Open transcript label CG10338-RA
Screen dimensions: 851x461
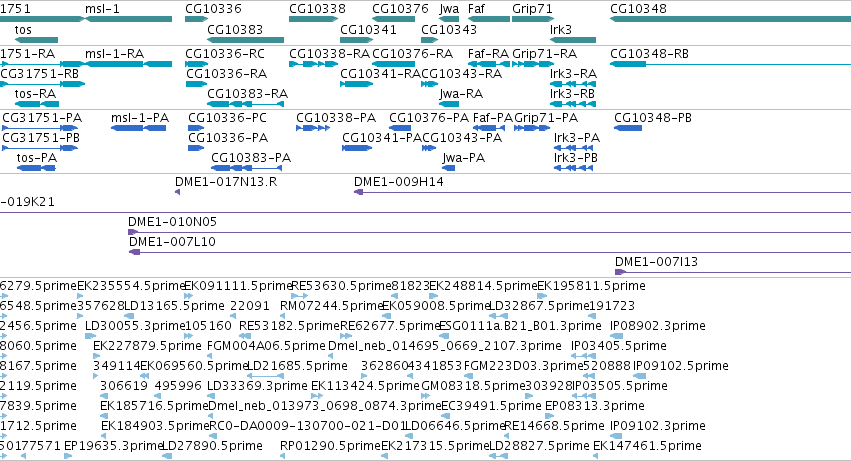tap(329, 54)
